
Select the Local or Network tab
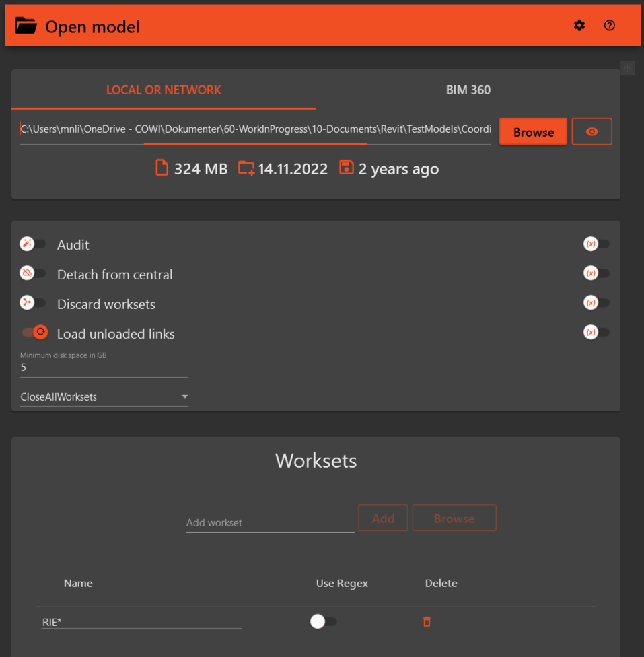click(164, 90)
